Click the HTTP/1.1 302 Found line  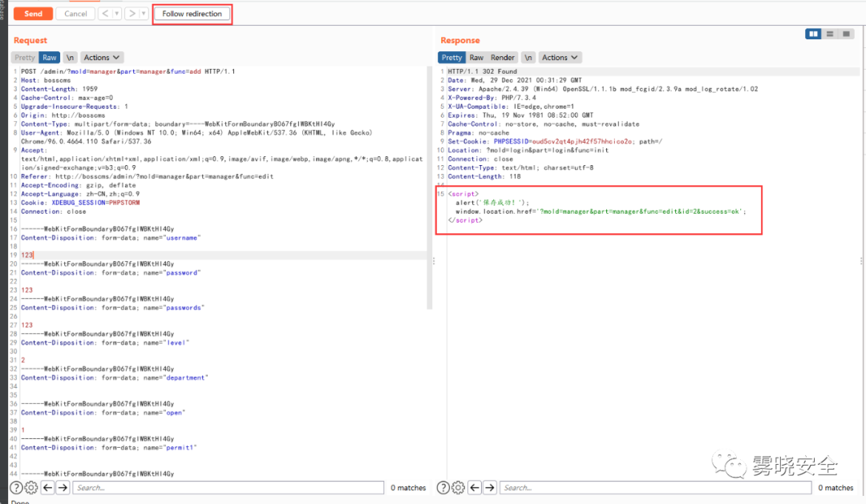[x=482, y=71]
